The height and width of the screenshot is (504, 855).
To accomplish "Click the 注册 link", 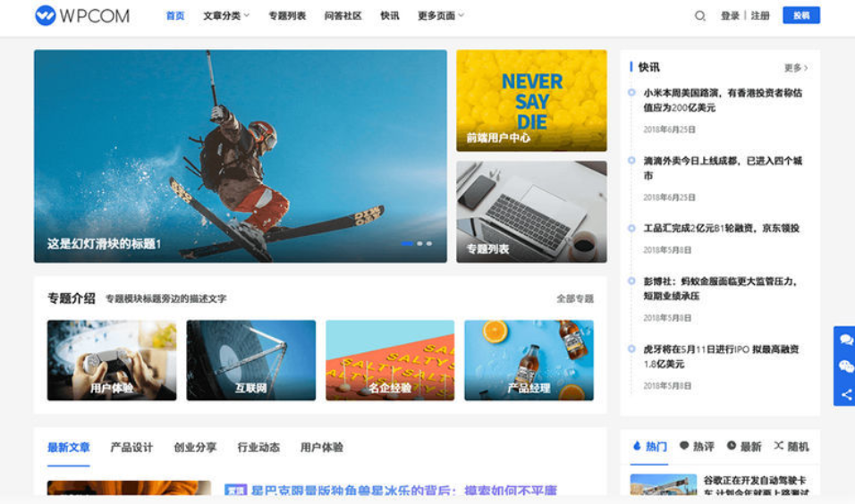I will [760, 16].
